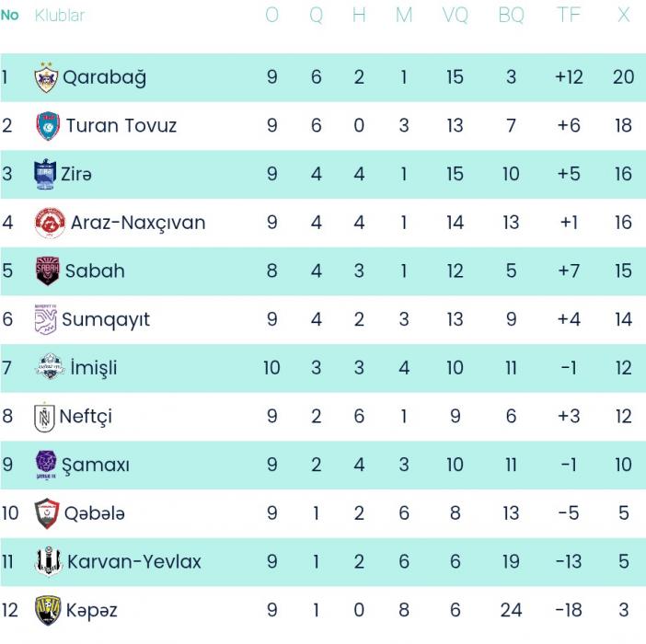The image size is (646, 644).
Task: Open the Turan Tovuz team link
Action: coord(121,126)
